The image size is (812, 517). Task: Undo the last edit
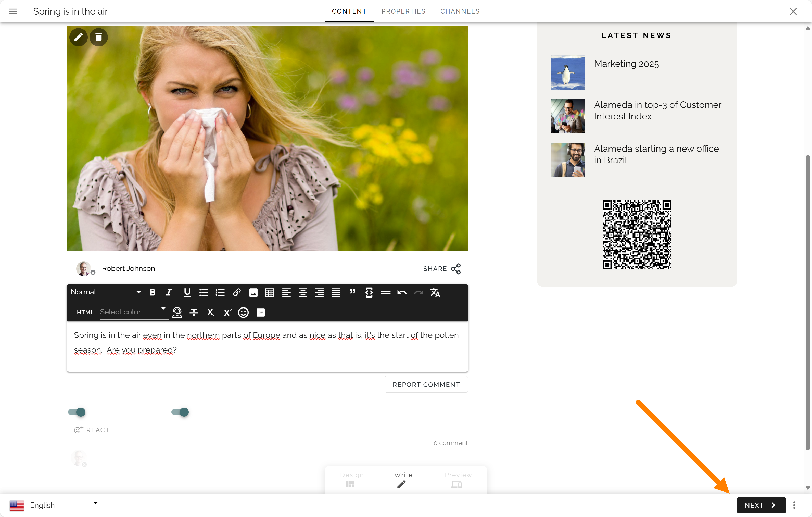[402, 292]
